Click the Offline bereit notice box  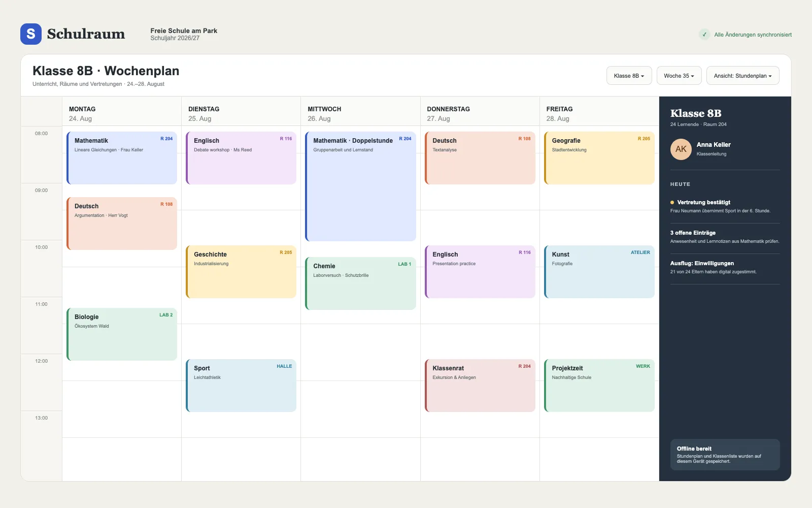[725, 455]
